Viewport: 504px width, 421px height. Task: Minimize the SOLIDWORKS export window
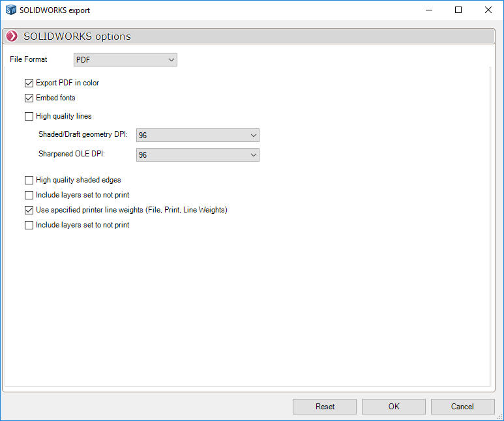point(428,10)
